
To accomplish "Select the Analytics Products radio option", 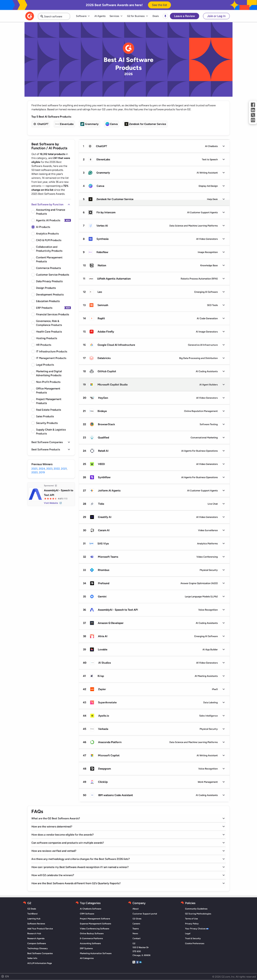I will (x=33, y=234).
